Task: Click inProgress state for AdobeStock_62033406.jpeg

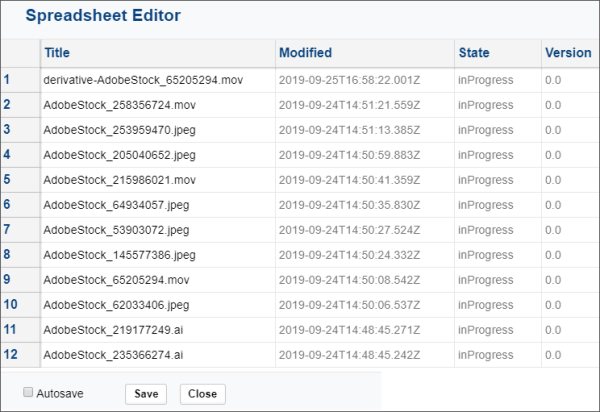Action: coord(498,305)
